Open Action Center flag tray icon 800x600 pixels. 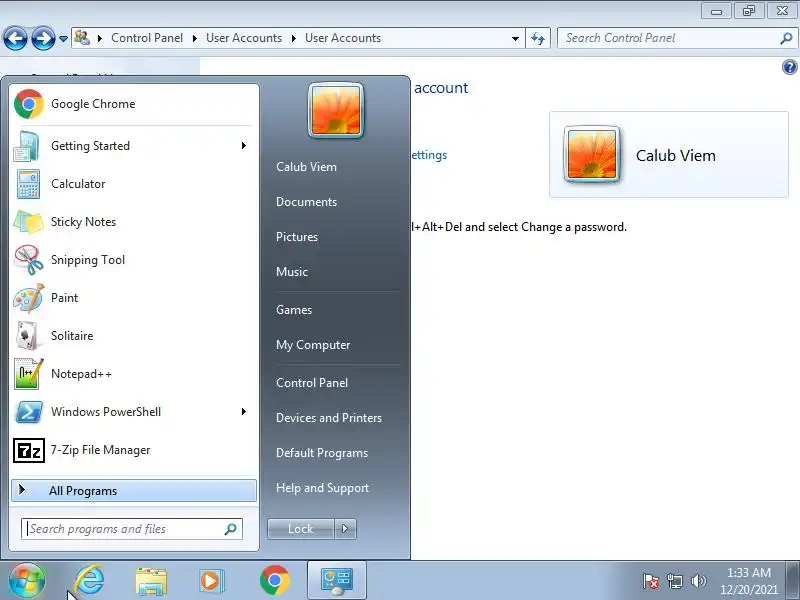tap(651, 581)
